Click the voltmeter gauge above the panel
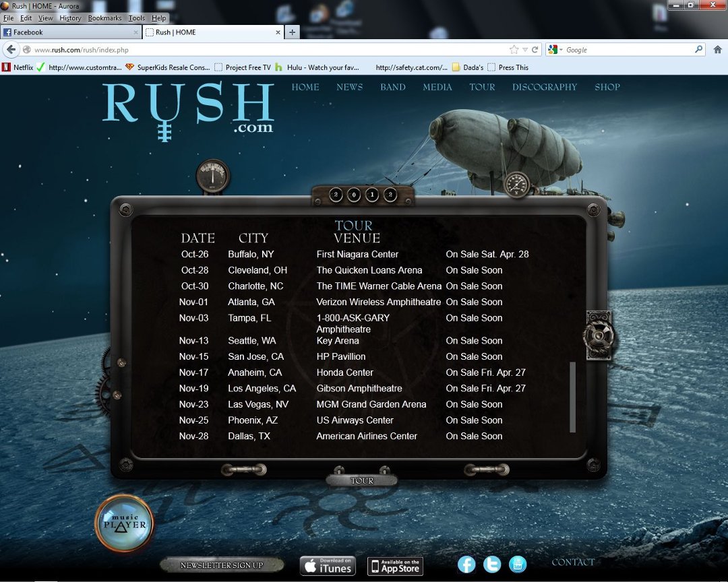 coord(212,176)
